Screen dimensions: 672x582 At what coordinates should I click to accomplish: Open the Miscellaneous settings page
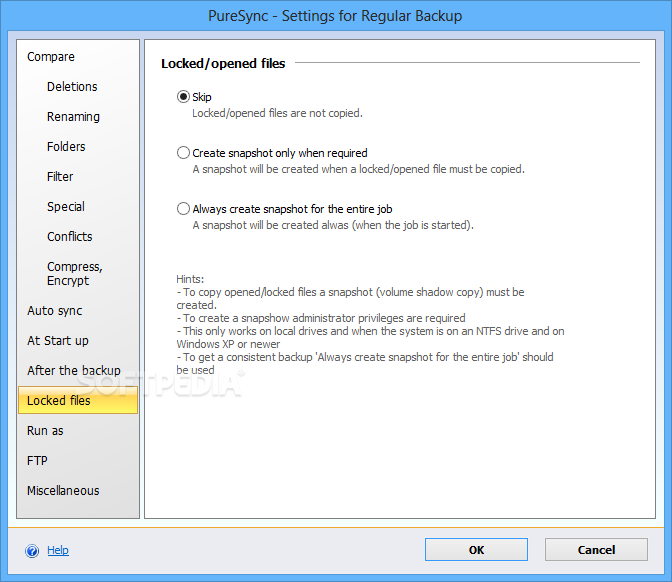click(63, 491)
